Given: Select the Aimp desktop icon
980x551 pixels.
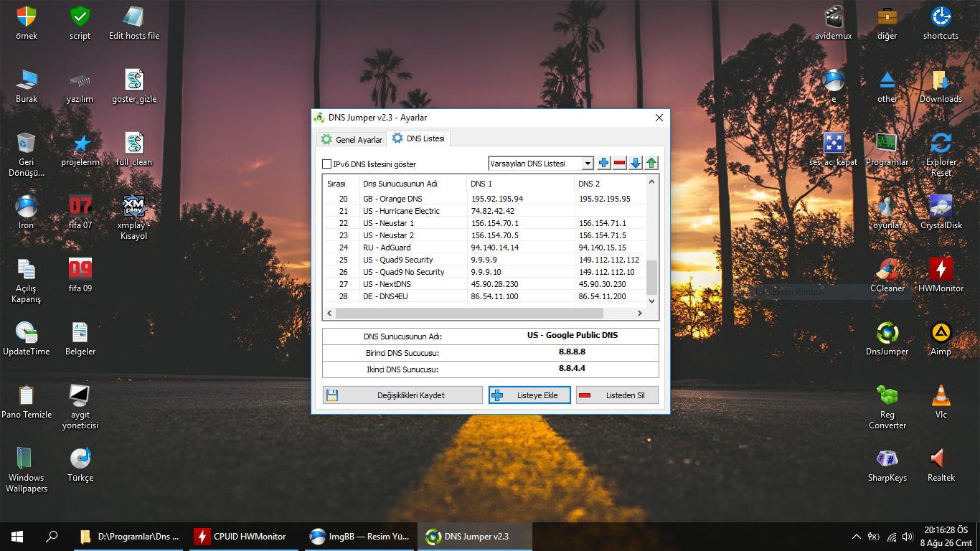Looking at the screenshot, I should (941, 339).
